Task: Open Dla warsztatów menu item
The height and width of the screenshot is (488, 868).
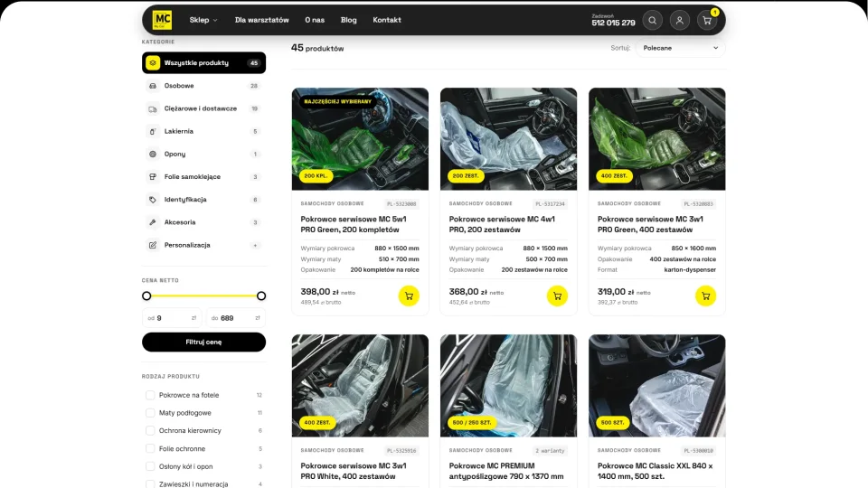Action: [x=262, y=20]
